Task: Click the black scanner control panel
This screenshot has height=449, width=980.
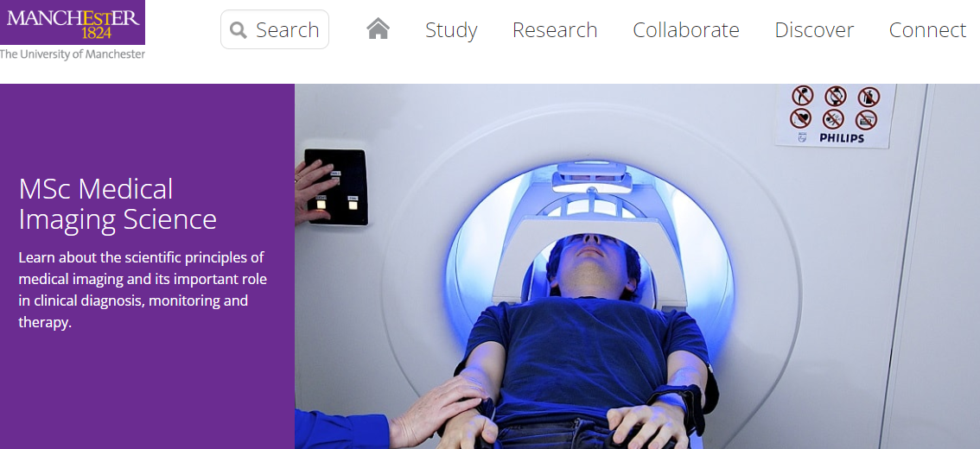Action: click(335, 187)
